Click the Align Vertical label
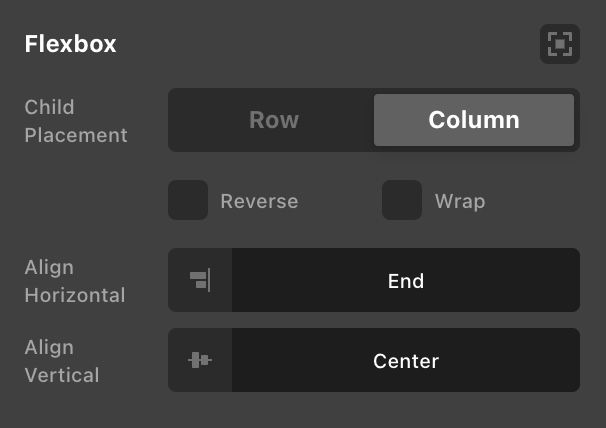Screen dimensions: 606x428 (x=62, y=361)
